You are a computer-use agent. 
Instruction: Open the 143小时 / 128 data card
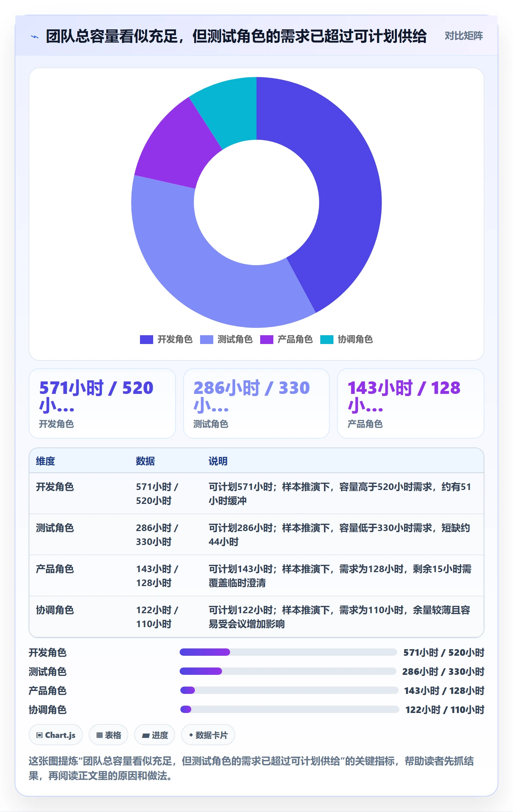click(411, 403)
